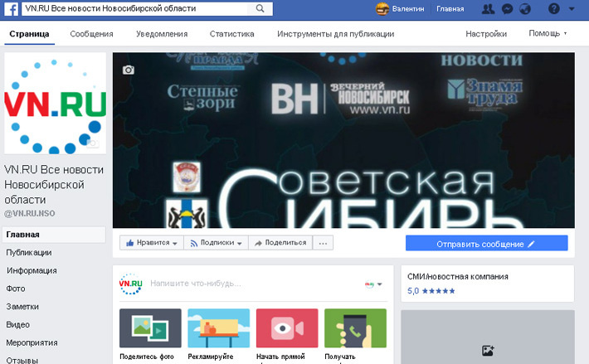Choose the Получать phone calls tile

[x=355, y=328]
